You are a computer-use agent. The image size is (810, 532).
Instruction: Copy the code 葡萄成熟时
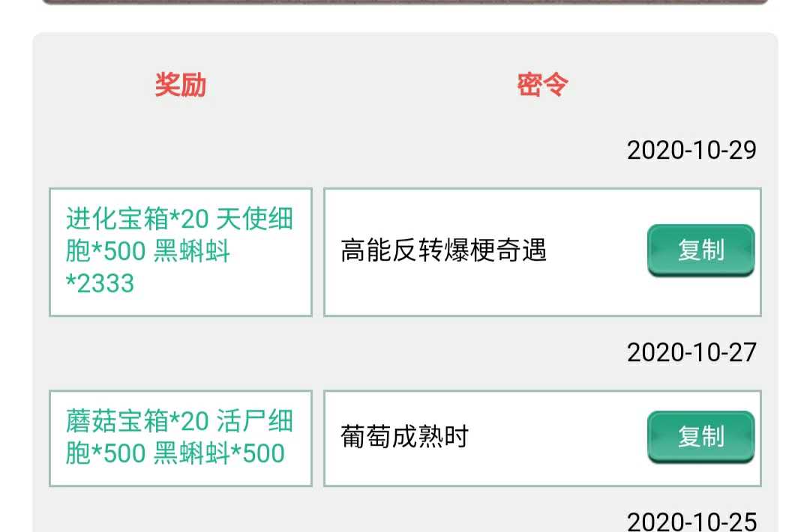[x=700, y=437]
